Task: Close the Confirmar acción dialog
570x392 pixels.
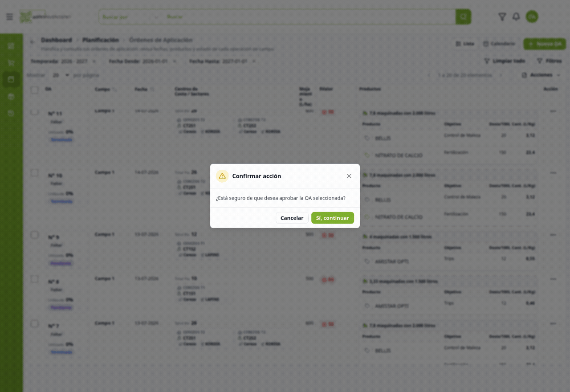Action: coord(349,176)
